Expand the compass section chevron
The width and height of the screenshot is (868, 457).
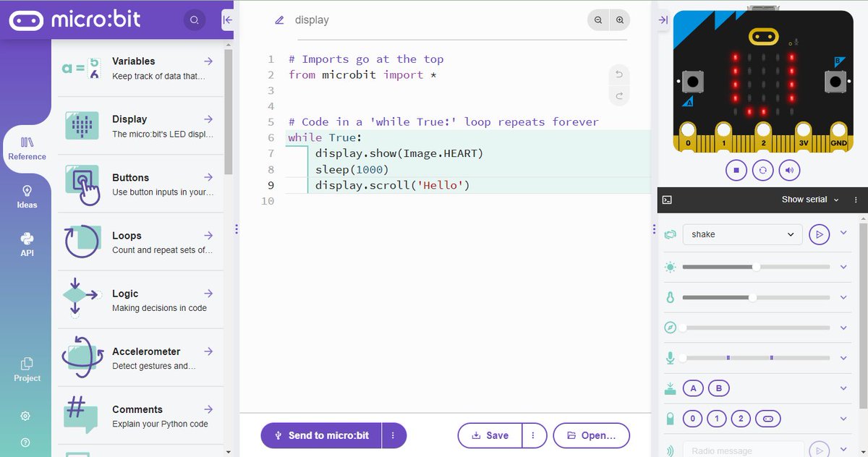[843, 328]
